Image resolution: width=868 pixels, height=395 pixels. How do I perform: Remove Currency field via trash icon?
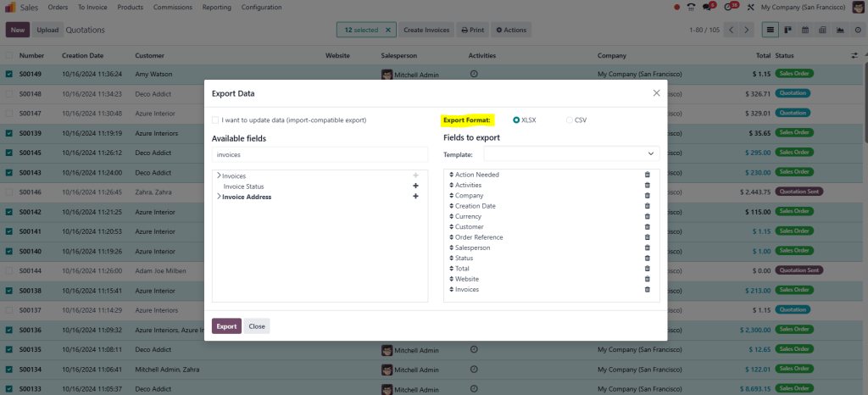(647, 216)
